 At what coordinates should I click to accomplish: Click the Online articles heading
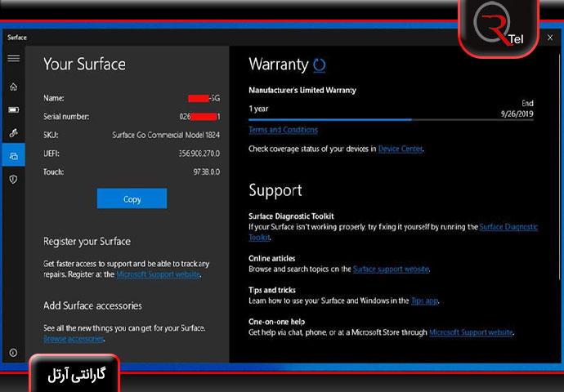coord(271,259)
